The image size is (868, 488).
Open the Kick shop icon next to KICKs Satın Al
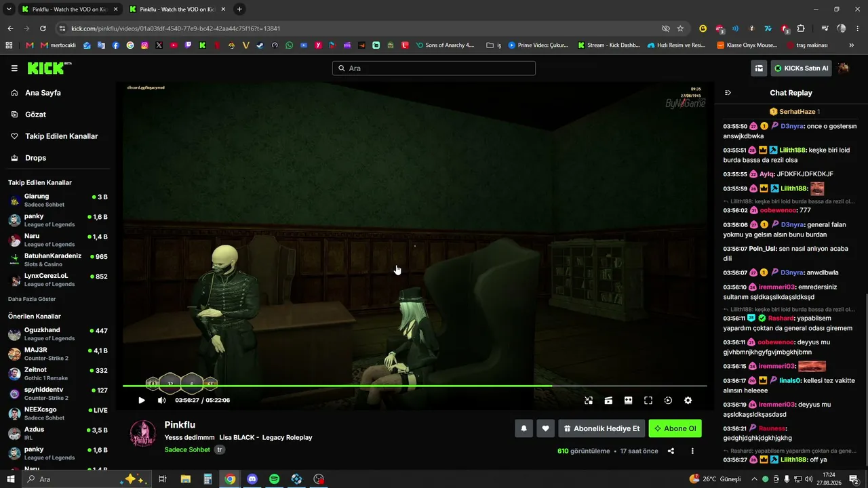tap(759, 68)
